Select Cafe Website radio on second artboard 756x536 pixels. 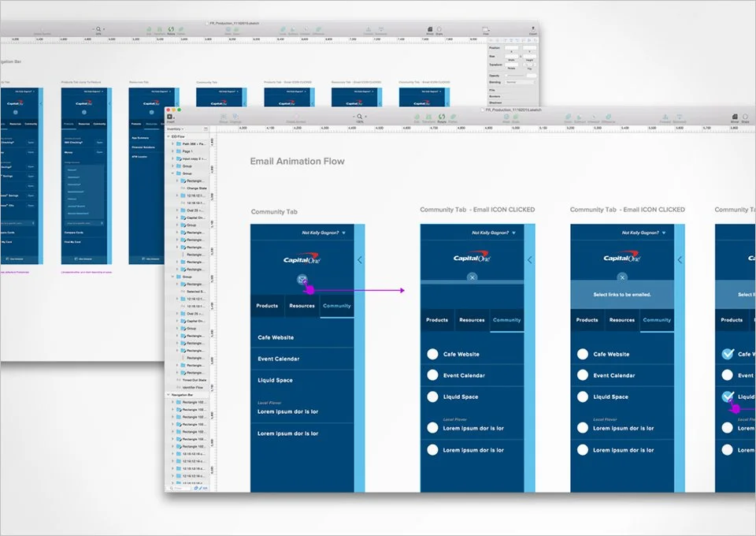click(x=432, y=354)
